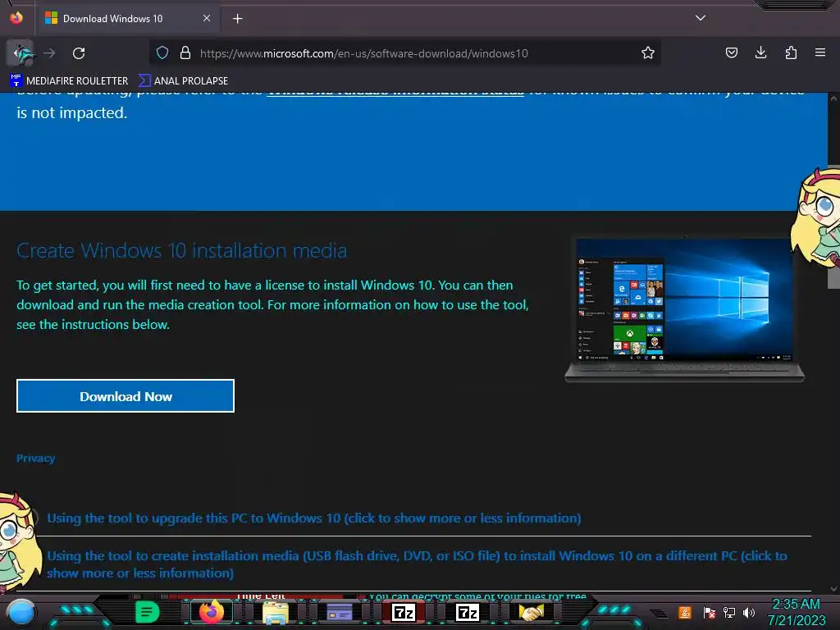Open the second 7-Zip taskbar icon
This screenshot has height=630, width=840.
(468, 612)
